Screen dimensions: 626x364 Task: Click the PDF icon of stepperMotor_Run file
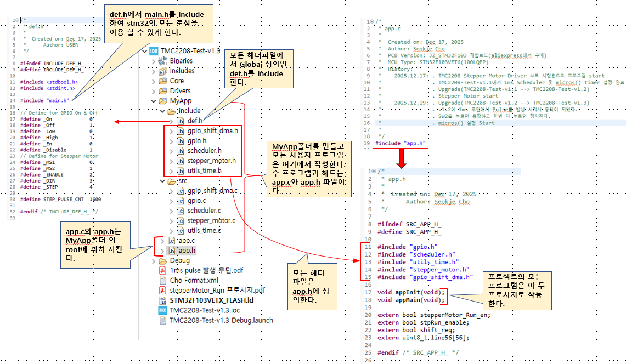click(162, 290)
